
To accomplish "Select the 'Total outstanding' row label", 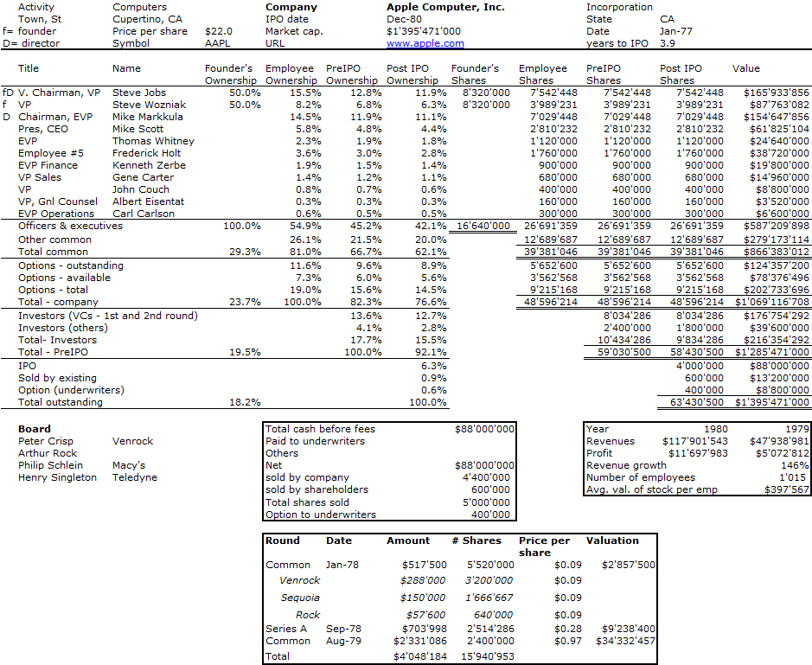I will click(60, 402).
